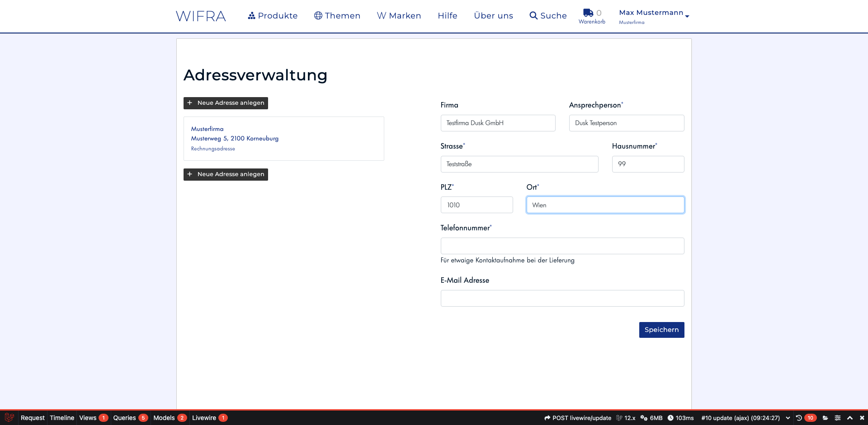The height and width of the screenshot is (425, 868).
Task: Open the request selector next to #10 update
Action: tap(787, 418)
